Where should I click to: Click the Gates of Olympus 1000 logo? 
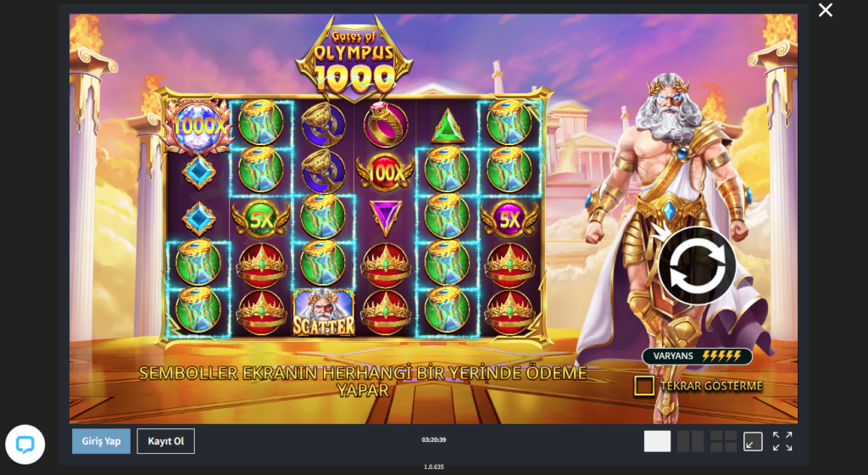(x=354, y=59)
